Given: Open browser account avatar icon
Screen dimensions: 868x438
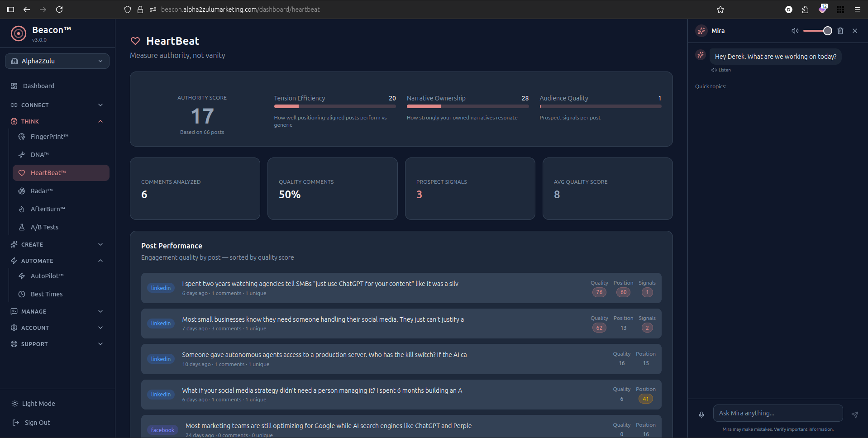Looking at the screenshot, I should click(x=789, y=10).
